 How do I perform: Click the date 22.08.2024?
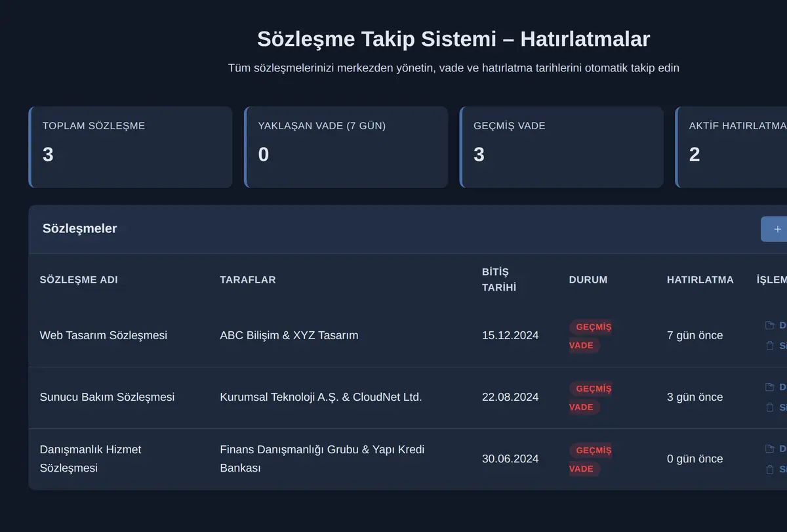pyautogui.click(x=510, y=397)
